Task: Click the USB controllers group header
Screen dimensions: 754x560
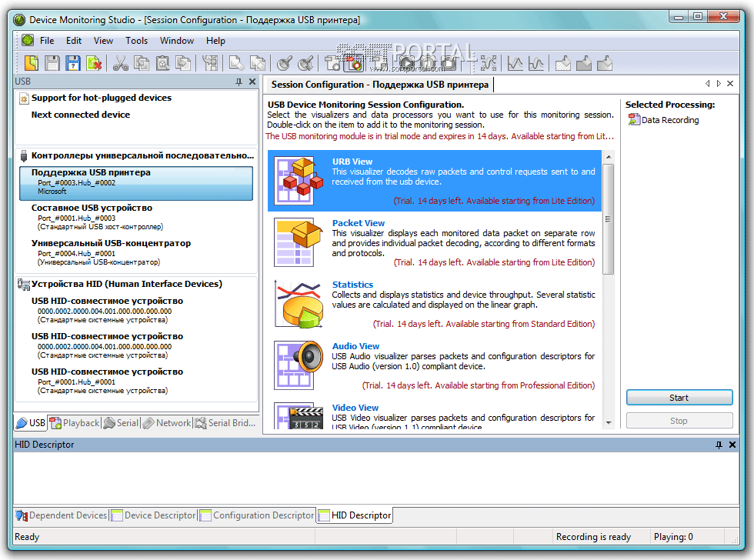Action: (x=136, y=155)
